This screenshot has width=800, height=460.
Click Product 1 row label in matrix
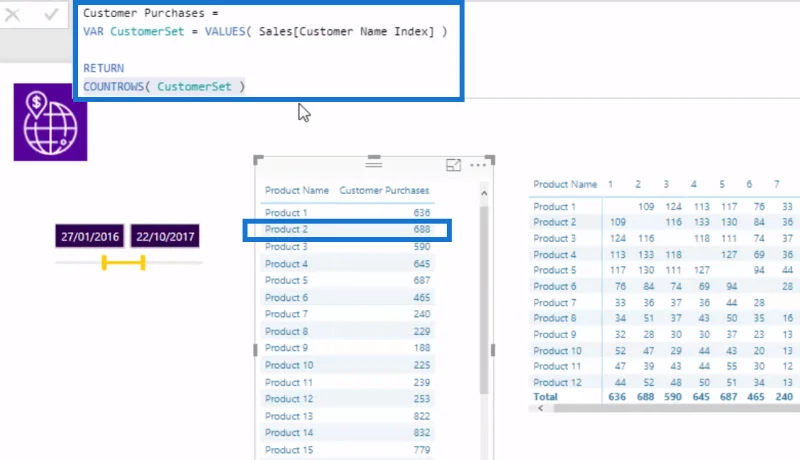point(555,207)
